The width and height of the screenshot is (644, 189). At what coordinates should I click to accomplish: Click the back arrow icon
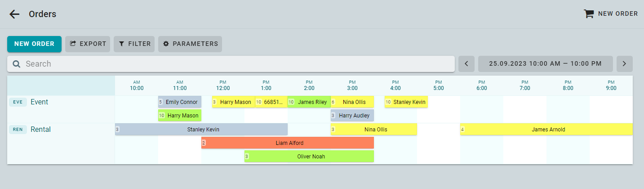coord(14,14)
